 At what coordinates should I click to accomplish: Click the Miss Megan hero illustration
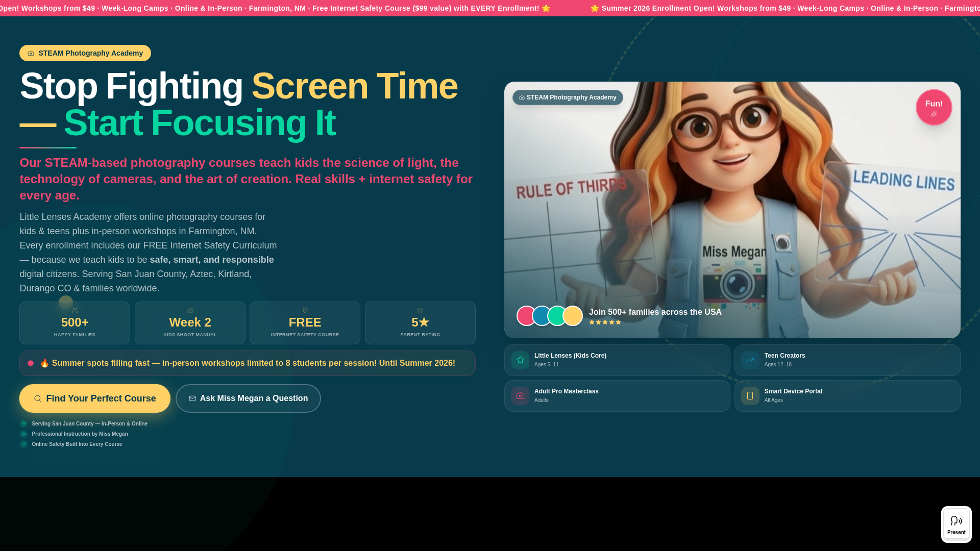[732, 210]
